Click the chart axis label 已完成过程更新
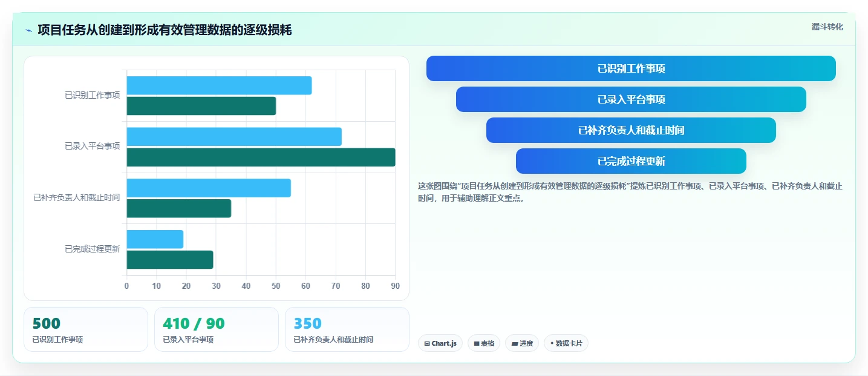 [93, 249]
